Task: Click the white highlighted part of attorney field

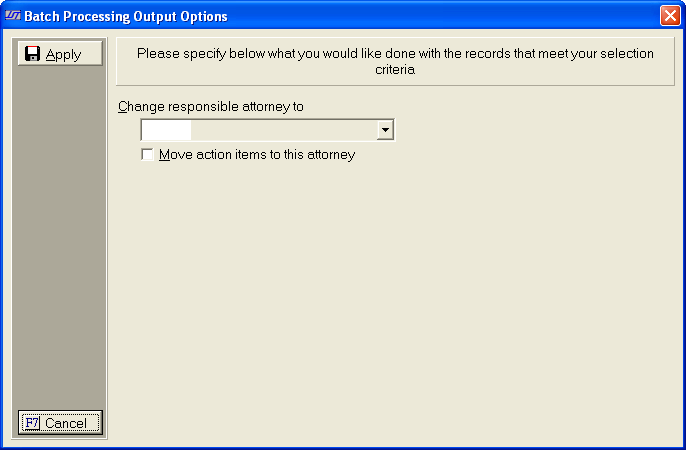Action: tap(166, 130)
